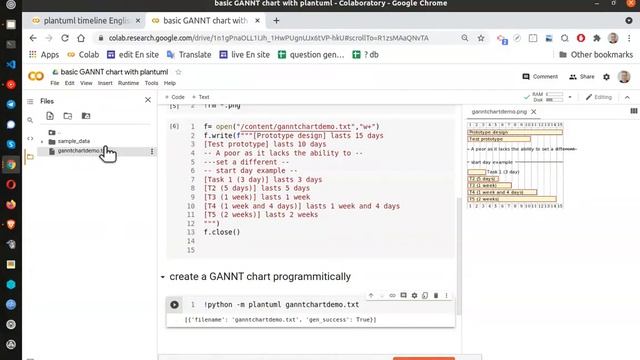Open Chrome three-dot menu
Viewport: 640px width, 360px height.
pos(629,38)
